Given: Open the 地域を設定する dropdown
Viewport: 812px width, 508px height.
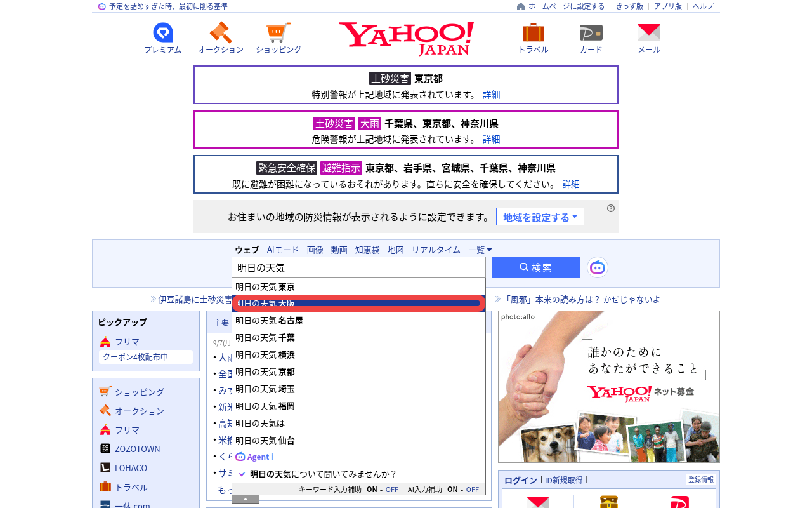Looking at the screenshot, I should coord(540,217).
